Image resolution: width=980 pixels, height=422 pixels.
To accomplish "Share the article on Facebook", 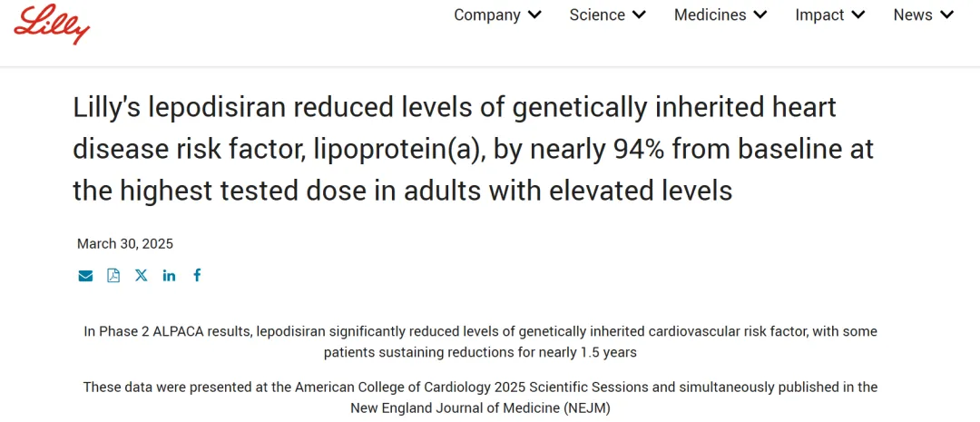I will coord(197,276).
